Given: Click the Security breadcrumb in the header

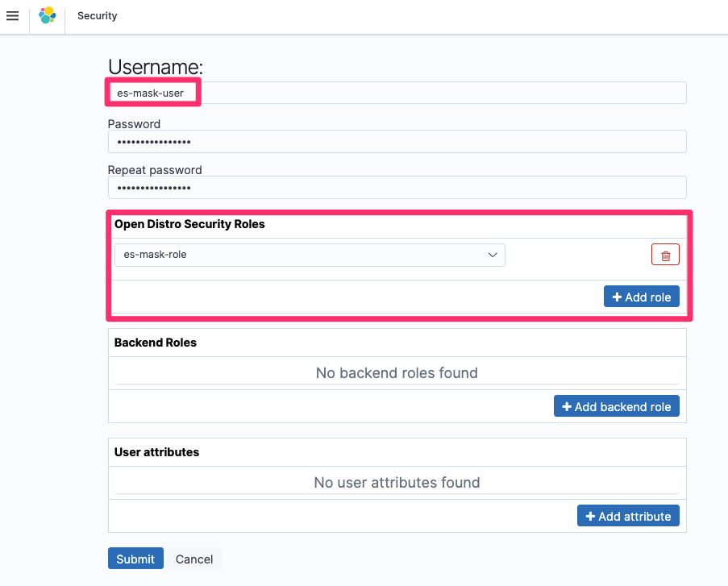Looking at the screenshot, I should pos(97,16).
